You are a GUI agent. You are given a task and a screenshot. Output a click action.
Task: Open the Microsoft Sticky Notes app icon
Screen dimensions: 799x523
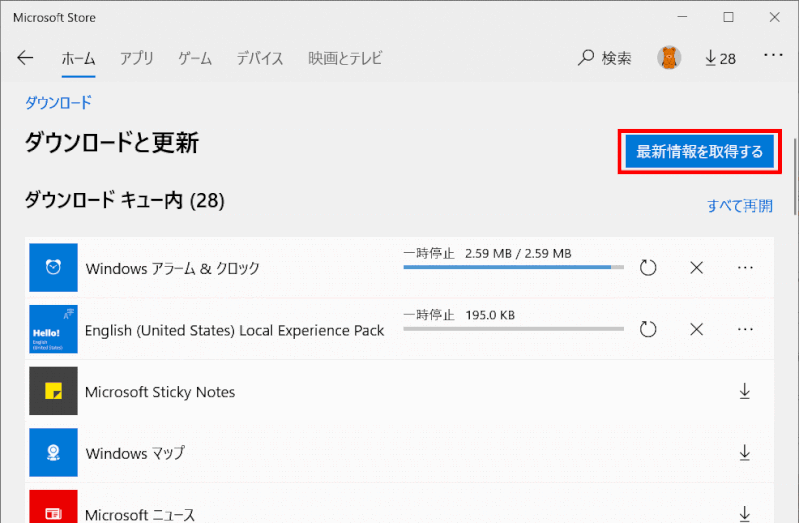54,391
